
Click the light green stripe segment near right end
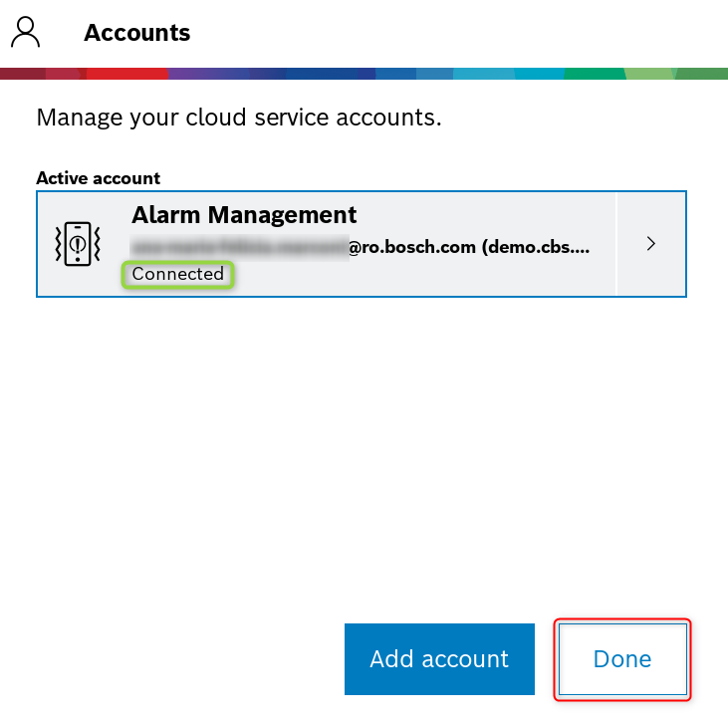pyautogui.click(x=652, y=74)
